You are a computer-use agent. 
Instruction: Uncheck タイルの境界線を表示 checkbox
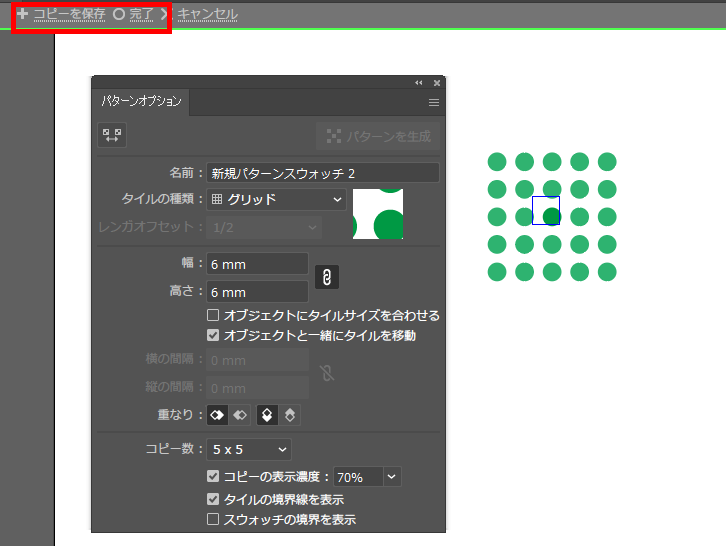[x=213, y=499]
